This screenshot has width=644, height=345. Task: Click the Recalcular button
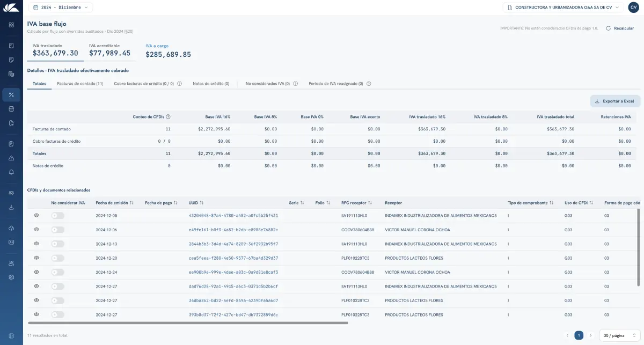620,28
